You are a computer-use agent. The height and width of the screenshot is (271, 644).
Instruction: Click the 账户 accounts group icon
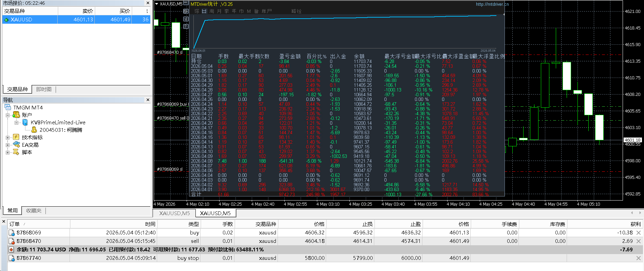point(16,115)
